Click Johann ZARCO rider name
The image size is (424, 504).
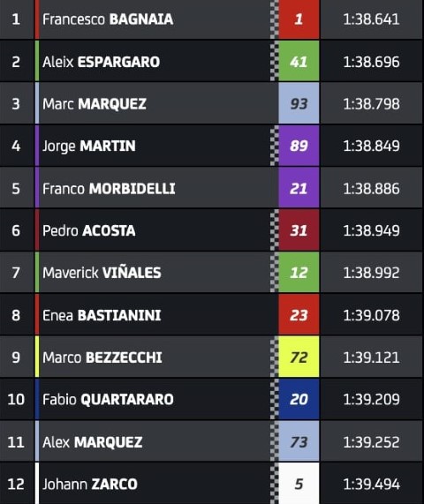pyautogui.click(x=90, y=484)
